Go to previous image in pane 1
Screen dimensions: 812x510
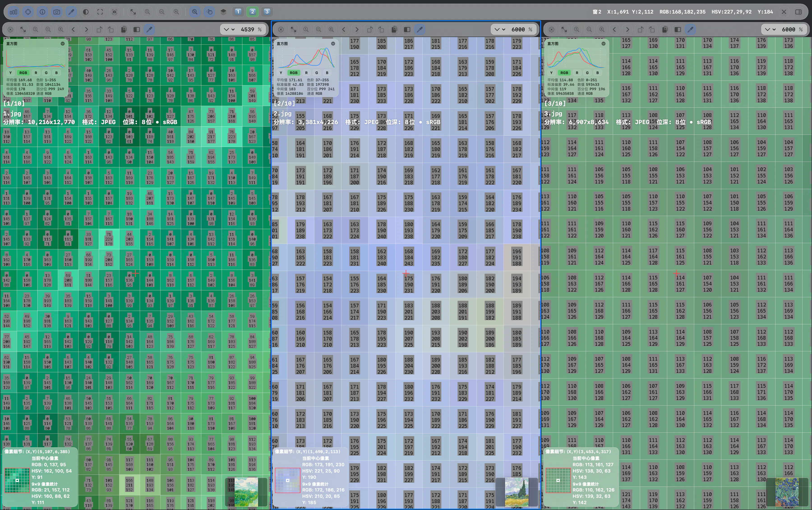point(74,29)
